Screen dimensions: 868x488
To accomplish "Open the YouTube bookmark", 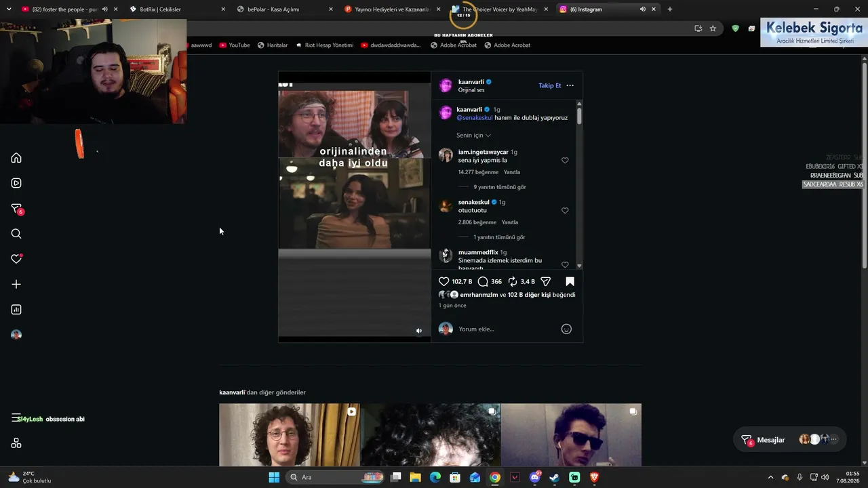I will click(x=234, y=45).
